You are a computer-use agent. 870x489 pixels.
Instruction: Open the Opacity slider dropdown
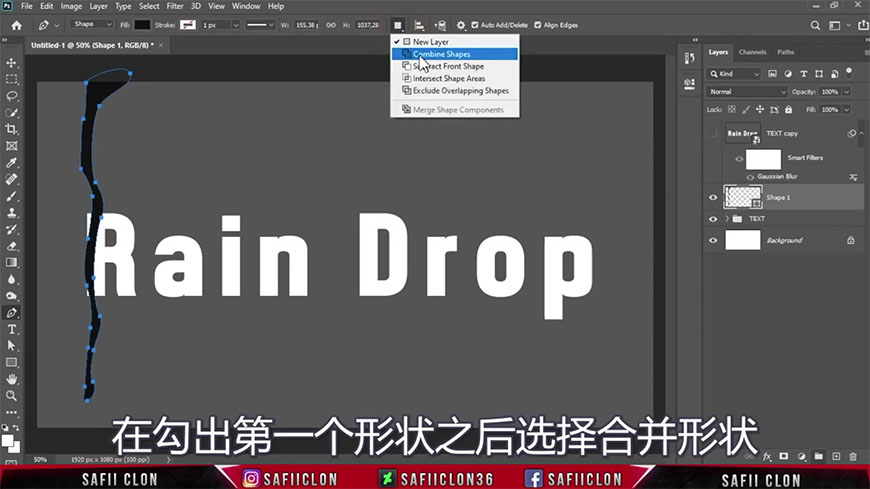click(847, 92)
